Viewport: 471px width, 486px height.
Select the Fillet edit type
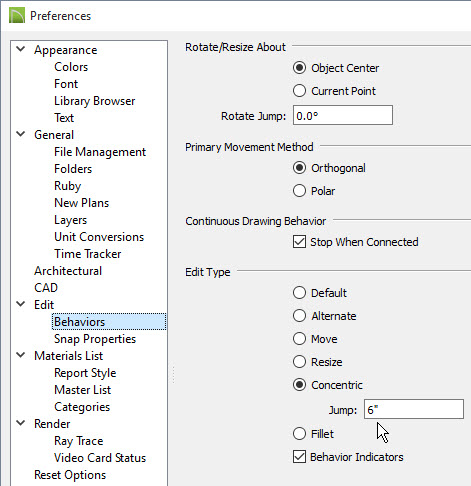point(299,434)
